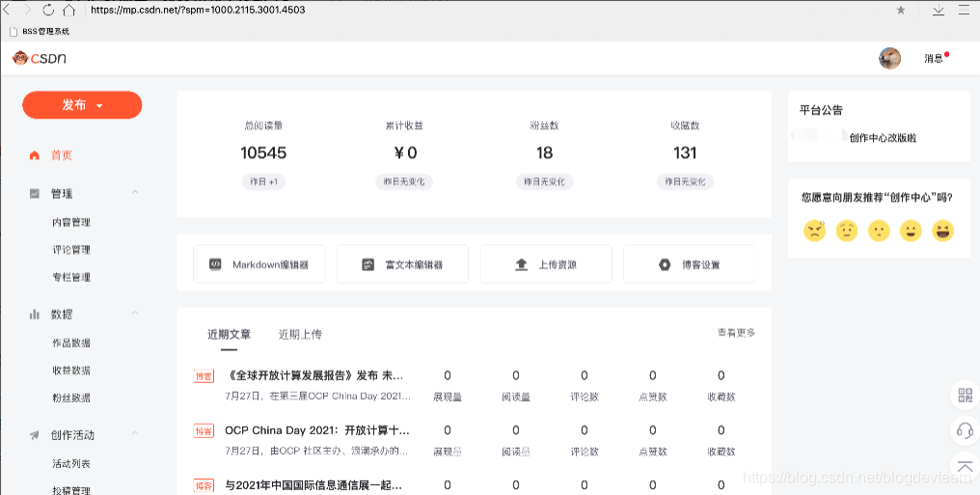Open 作品数据 in sidebar

pyautogui.click(x=71, y=344)
